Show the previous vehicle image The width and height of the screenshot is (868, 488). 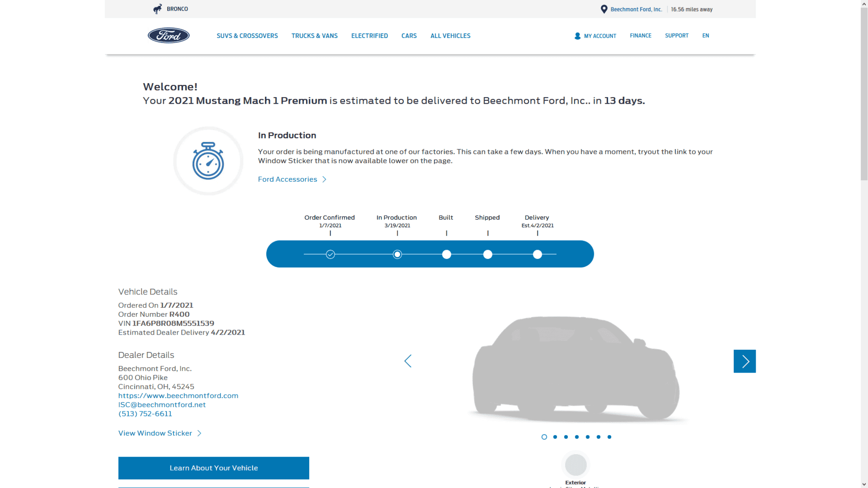[x=408, y=361]
